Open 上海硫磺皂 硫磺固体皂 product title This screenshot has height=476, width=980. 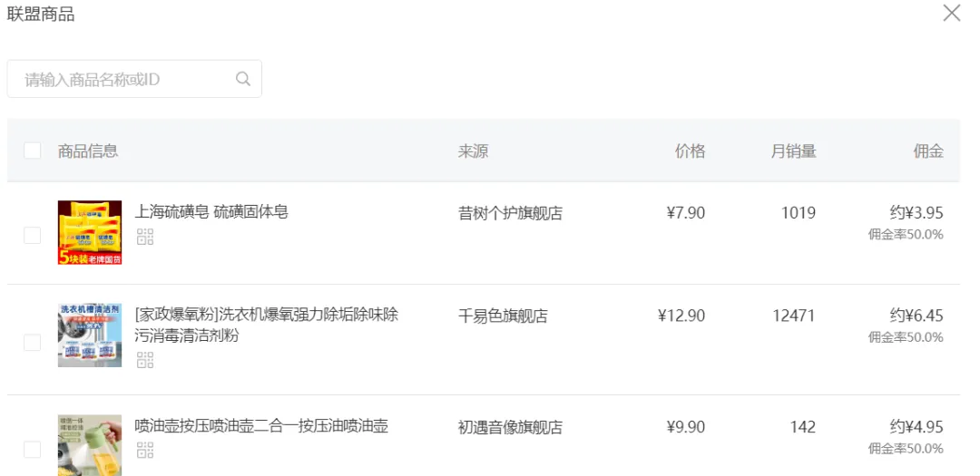coord(211,212)
